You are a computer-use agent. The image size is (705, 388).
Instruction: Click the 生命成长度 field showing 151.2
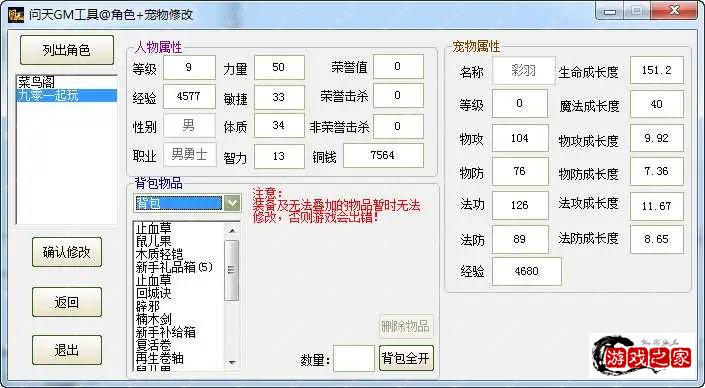657,70
